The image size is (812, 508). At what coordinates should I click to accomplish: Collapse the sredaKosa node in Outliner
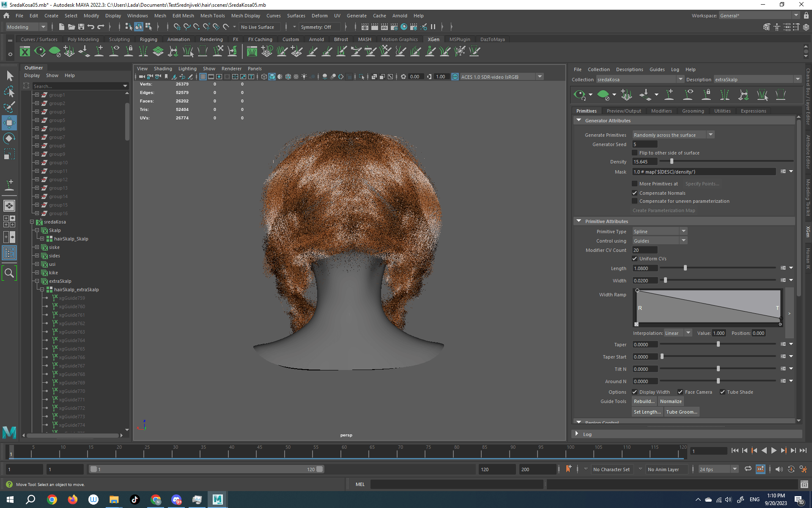tap(32, 222)
